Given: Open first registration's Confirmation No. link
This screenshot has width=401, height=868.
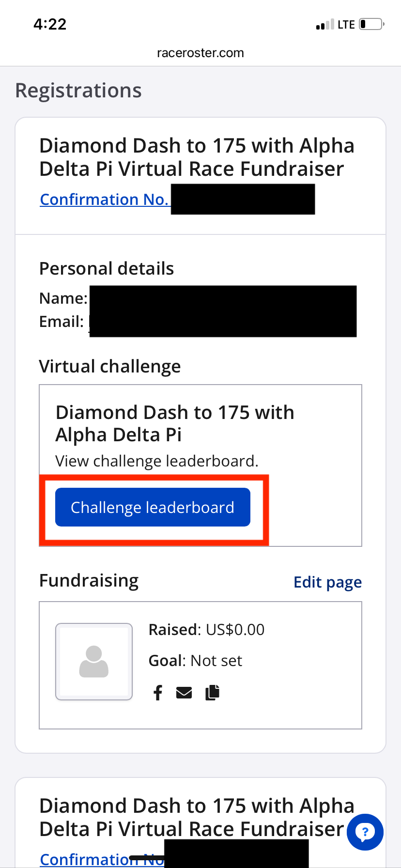Looking at the screenshot, I should pos(104,200).
